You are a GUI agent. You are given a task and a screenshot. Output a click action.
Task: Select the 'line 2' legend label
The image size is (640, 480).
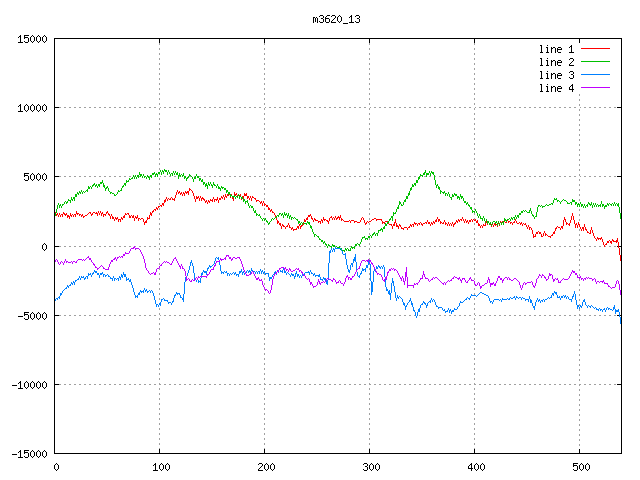(557, 62)
